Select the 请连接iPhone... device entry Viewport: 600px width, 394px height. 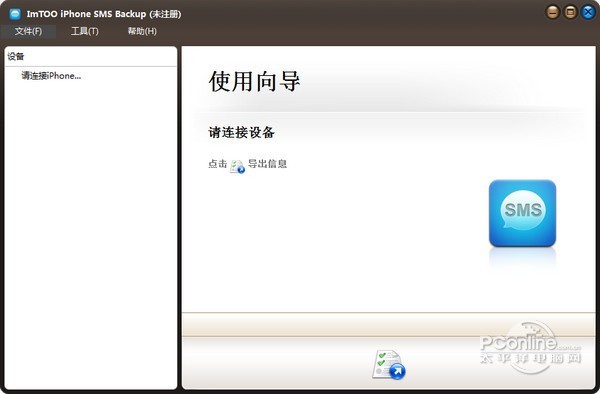[x=51, y=76]
